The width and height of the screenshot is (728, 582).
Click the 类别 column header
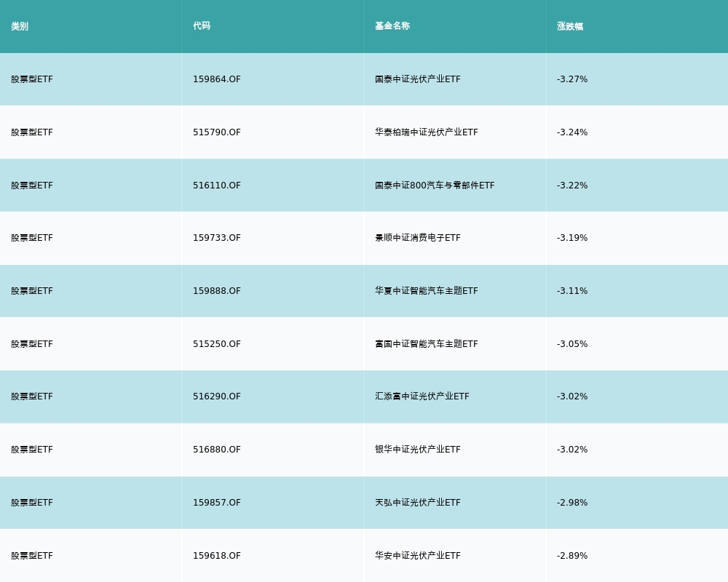20,26
